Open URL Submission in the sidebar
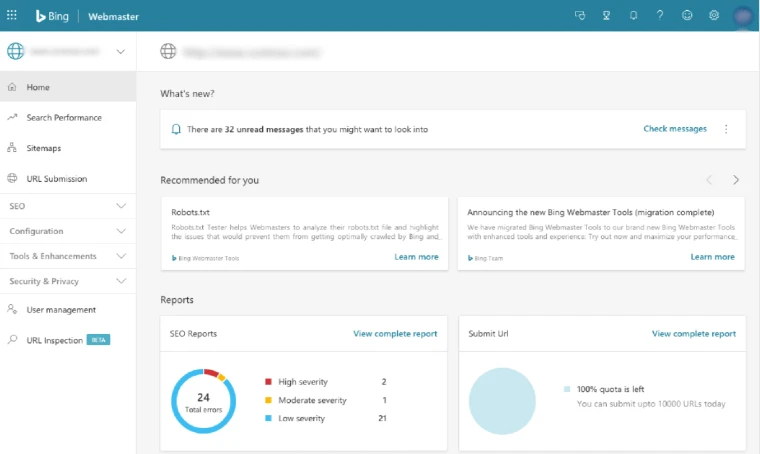 [x=68, y=178]
